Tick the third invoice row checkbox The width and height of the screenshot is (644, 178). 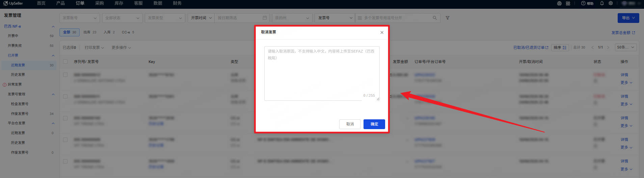[x=65, y=118]
